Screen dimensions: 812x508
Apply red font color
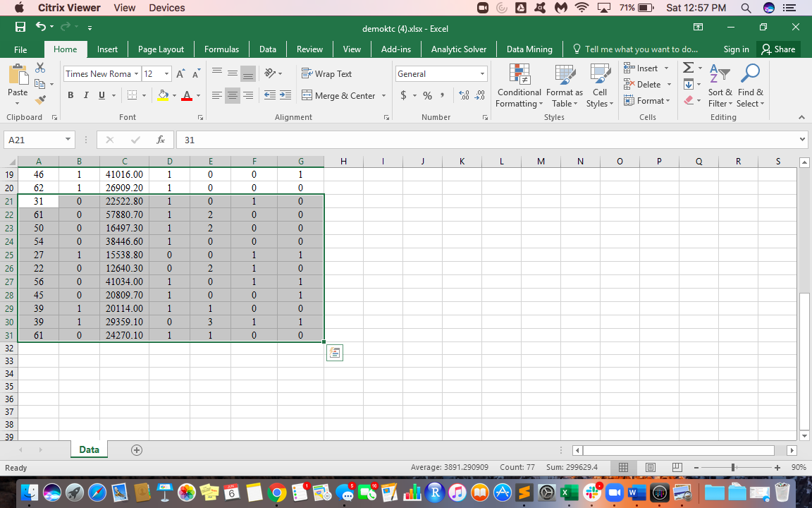187,95
